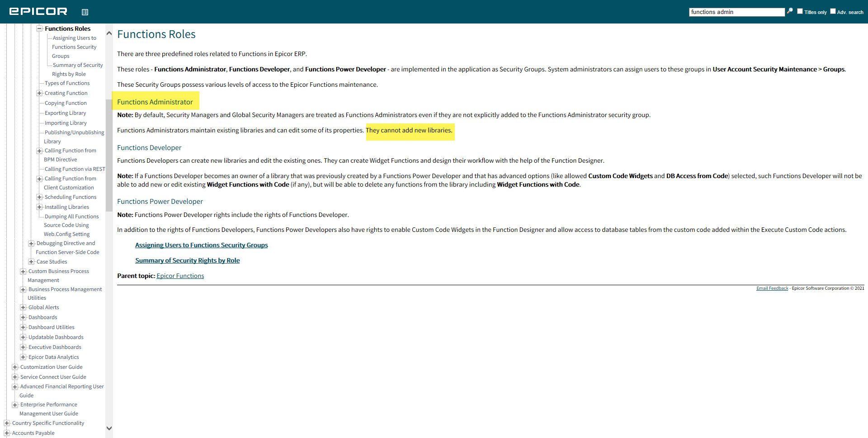Viewport: 868px width, 438px height.
Task: Click the sidebar scrollbar thumb
Action: [x=109, y=155]
